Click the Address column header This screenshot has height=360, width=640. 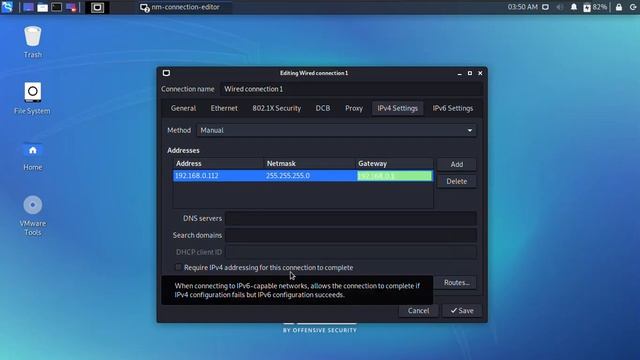point(218,163)
